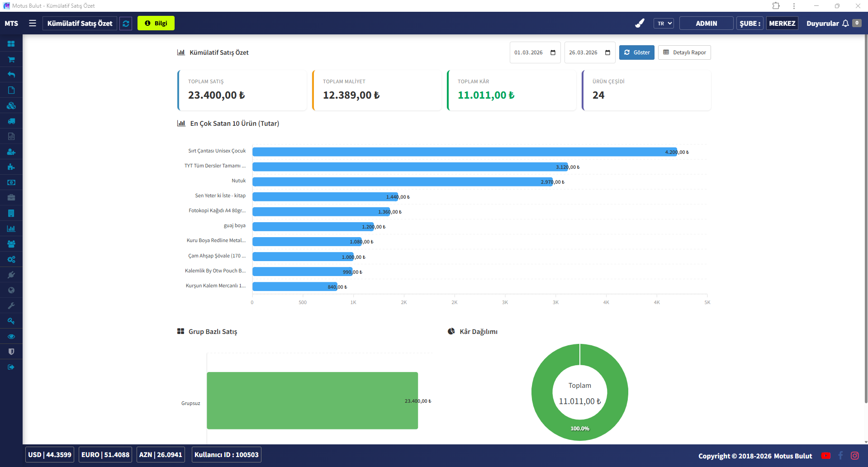Open the delivery truck sidebar icon
Viewport: 868px width, 467px height.
click(x=11, y=121)
